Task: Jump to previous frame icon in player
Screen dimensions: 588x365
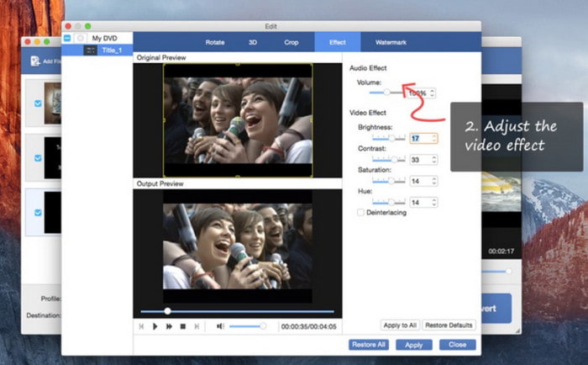Action: point(141,326)
